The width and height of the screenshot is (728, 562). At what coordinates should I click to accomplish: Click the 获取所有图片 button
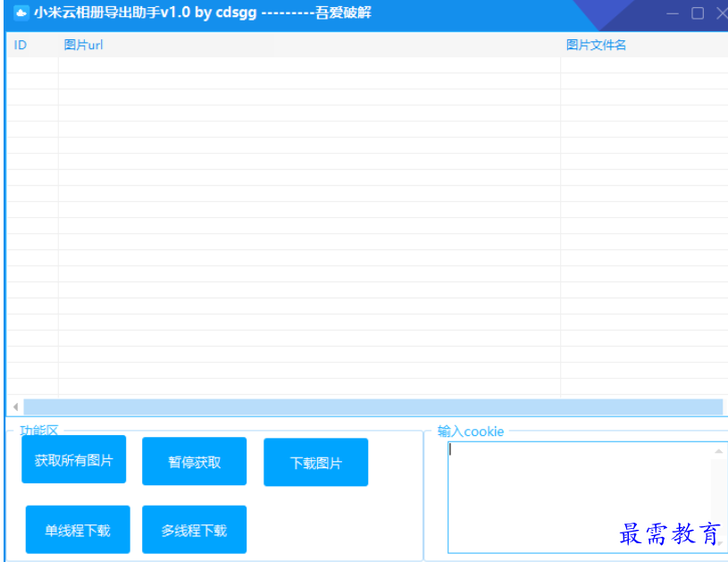pos(74,459)
